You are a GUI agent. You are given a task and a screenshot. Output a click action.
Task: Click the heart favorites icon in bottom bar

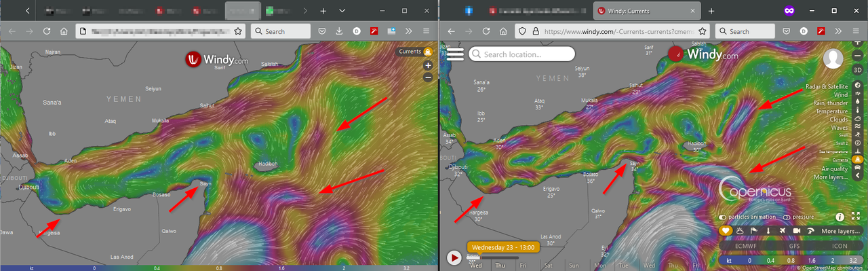click(x=726, y=231)
